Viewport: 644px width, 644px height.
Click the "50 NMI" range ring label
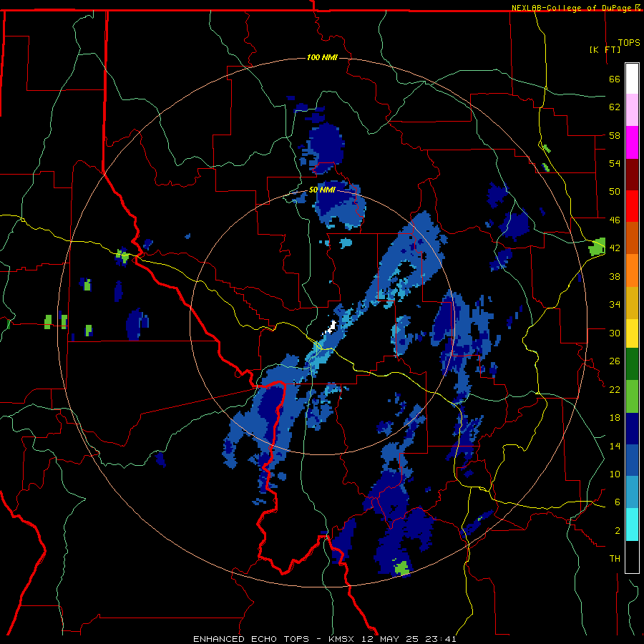322,190
